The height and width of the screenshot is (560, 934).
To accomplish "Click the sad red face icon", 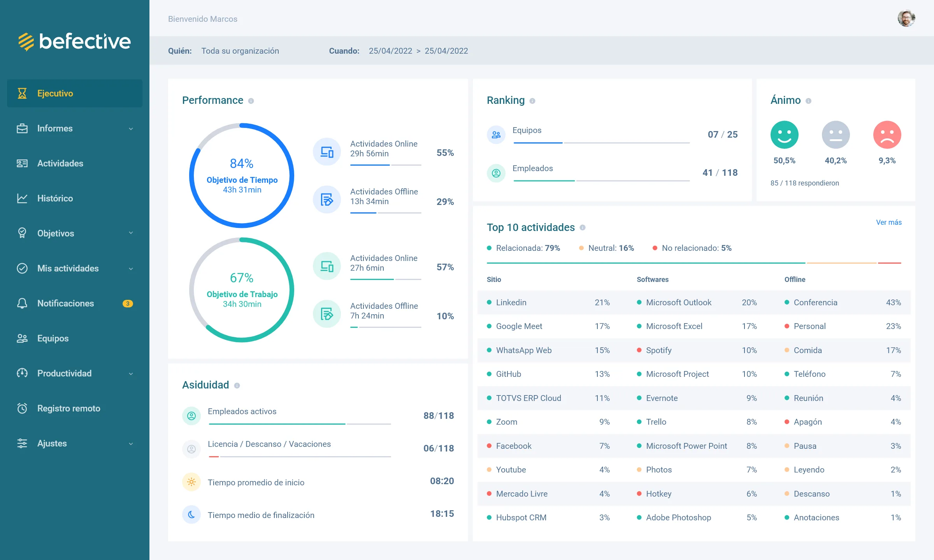I will pyautogui.click(x=887, y=135).
